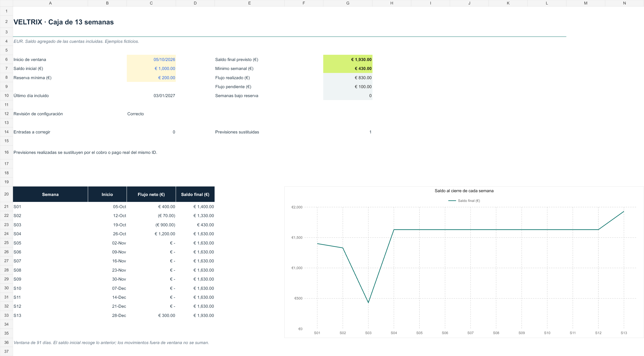
Task: Click the Saldo final previsto value € 1,930.00
Action: pyautogui.click(x=348, y=59)
